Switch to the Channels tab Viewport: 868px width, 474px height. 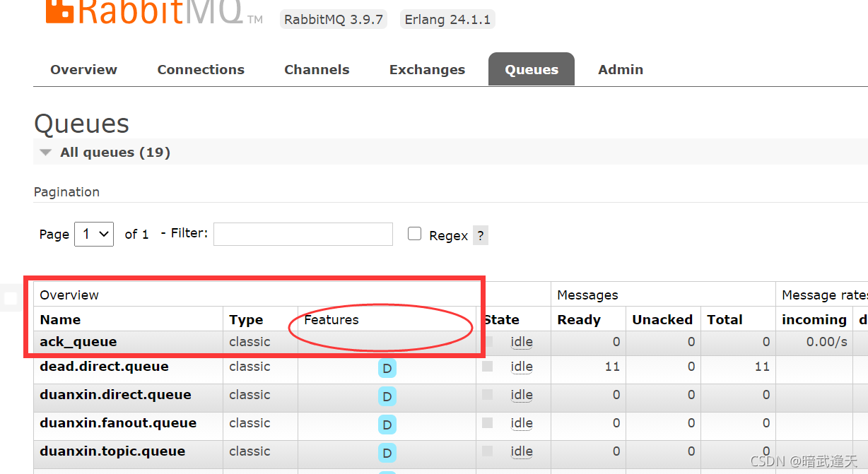click(317, 70)
